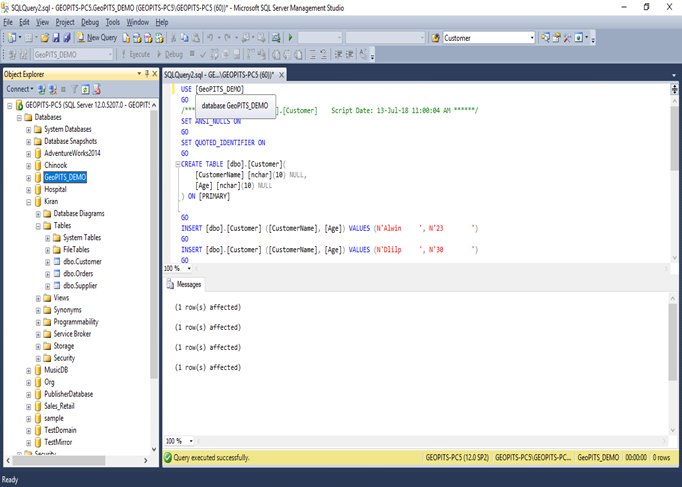Close the SQLQuery2.sql editor tab
Viewport: 682px width, 487px height.
[281, 75]
